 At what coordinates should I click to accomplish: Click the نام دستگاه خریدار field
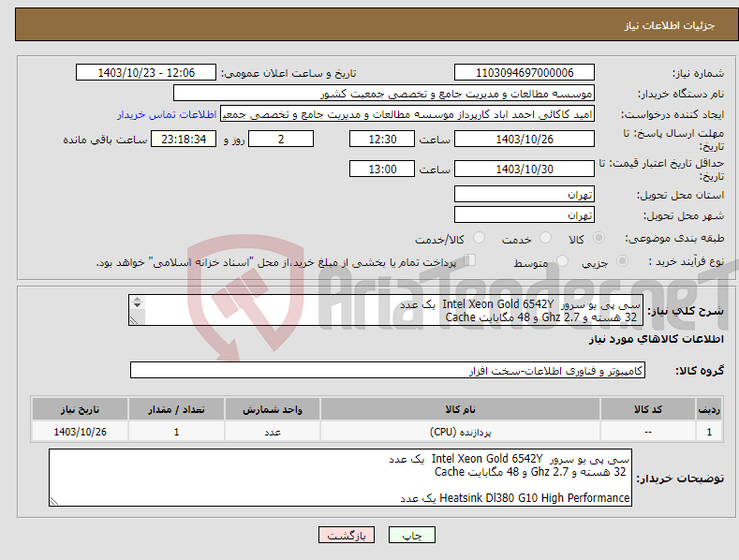point(384,94)
